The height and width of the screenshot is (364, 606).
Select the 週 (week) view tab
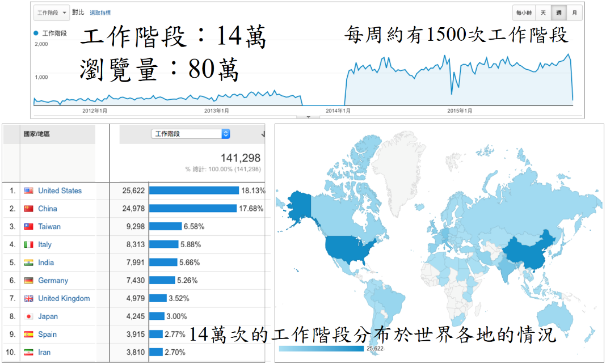click(558, 12)
